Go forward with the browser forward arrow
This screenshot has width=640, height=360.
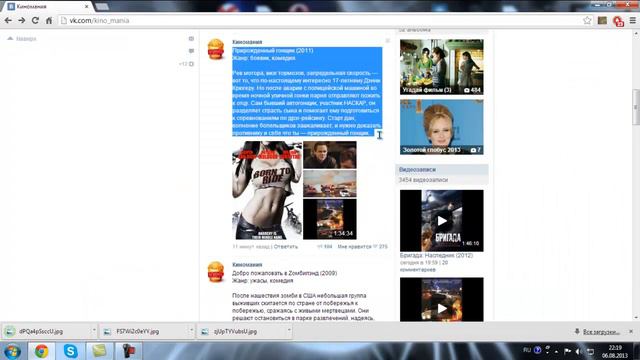(x=22, y=20)
